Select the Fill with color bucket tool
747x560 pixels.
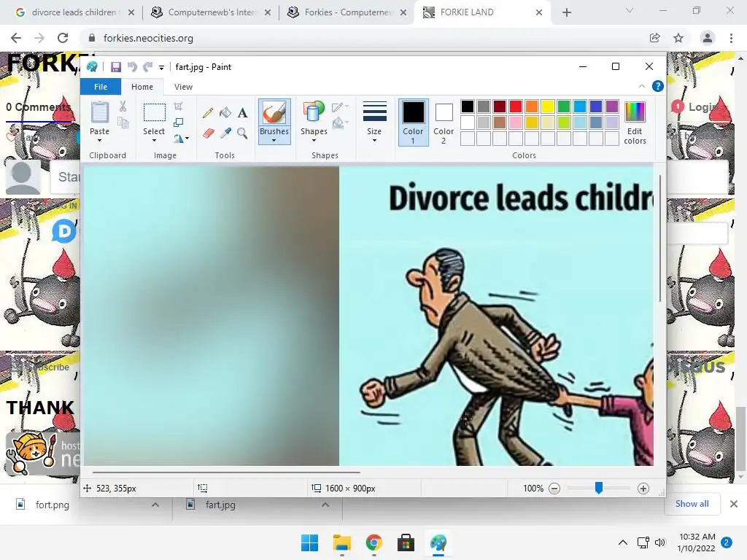tap(225, 113)
